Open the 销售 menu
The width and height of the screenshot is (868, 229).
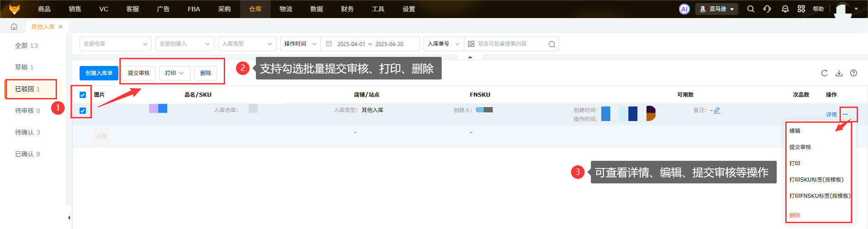(75, 9)
